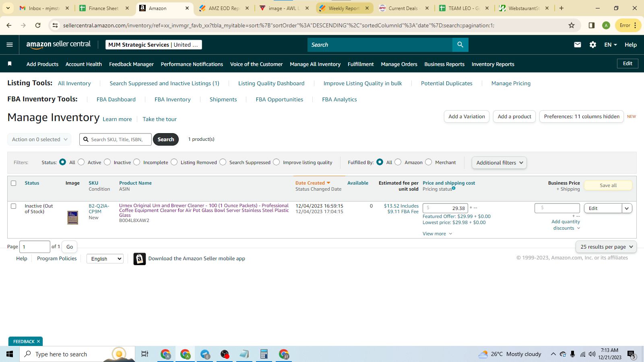Click the Business Price input field
Screen dimensions: 644x362
pos(557,208)
